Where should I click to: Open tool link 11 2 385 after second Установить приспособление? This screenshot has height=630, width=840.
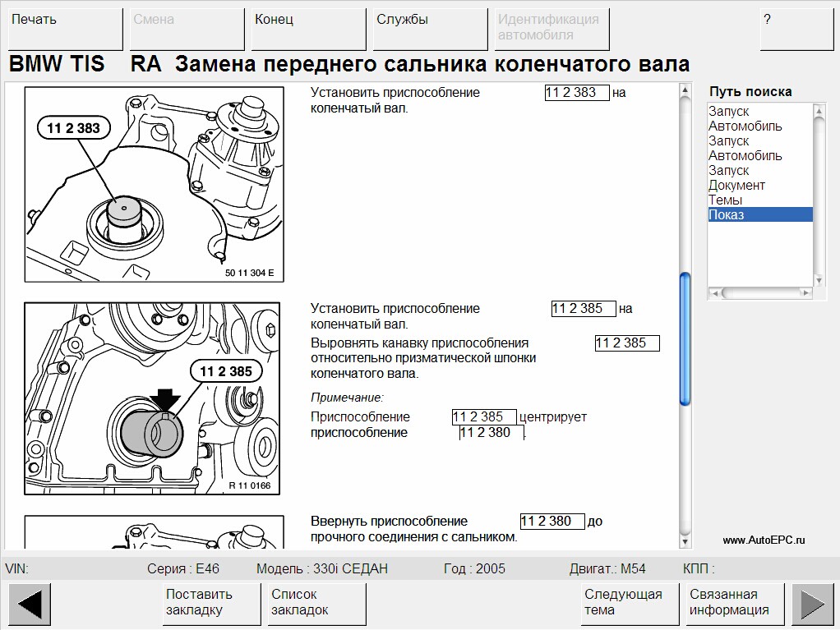coord(584,309)
